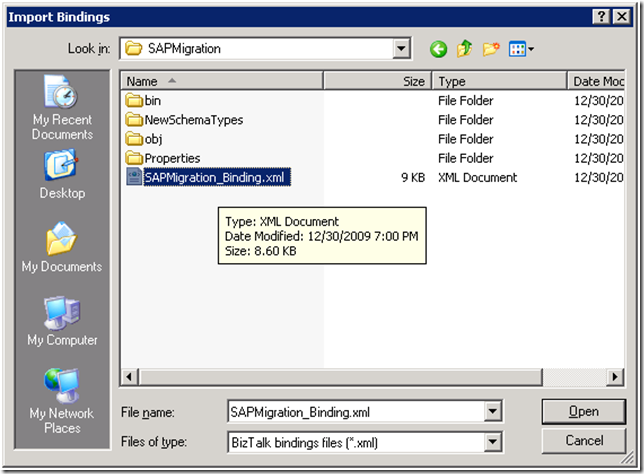Open My Documents shortcut
This screenshot has width=644, height=474.
click(62, 247)
